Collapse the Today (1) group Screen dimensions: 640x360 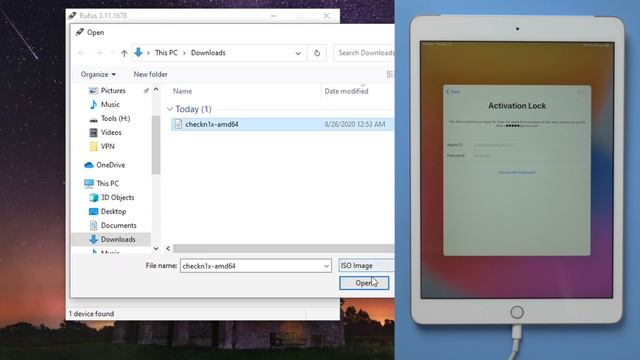pos(170,109)
